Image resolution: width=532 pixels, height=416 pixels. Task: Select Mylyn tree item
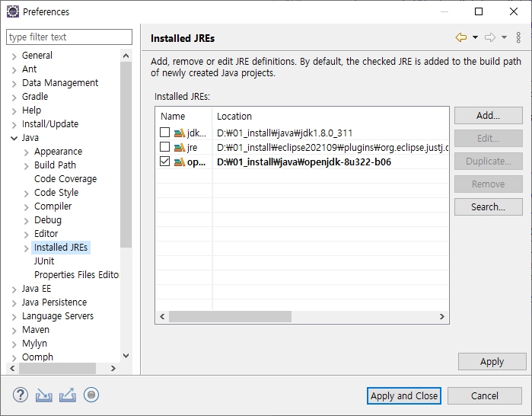34,344
